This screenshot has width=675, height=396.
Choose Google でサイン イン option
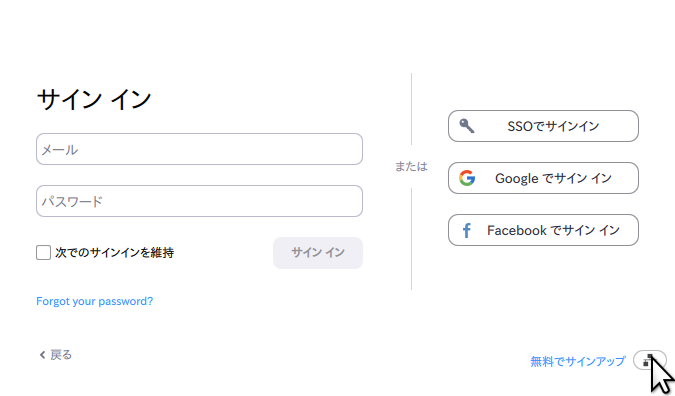pos(543,178)
